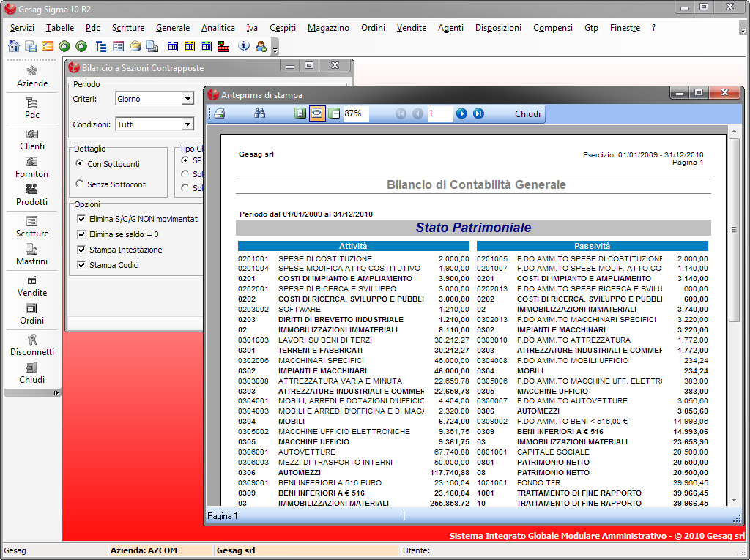
Task: Jump to last page in print preview
Action: pos(478,113)
